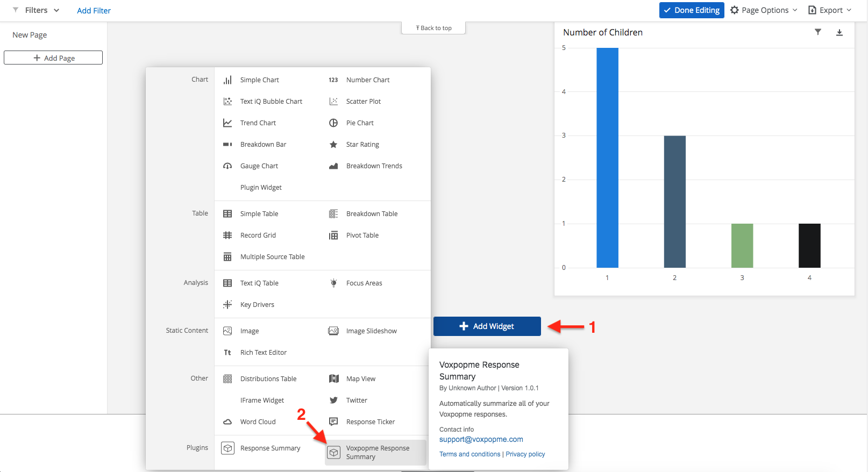Expand the Page Options menu
Screen dimensions: 868x472
click(764, 10)
